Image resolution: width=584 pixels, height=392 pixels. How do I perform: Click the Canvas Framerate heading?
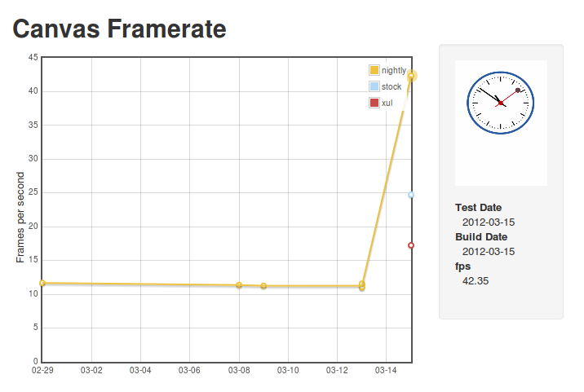[120, 29]
